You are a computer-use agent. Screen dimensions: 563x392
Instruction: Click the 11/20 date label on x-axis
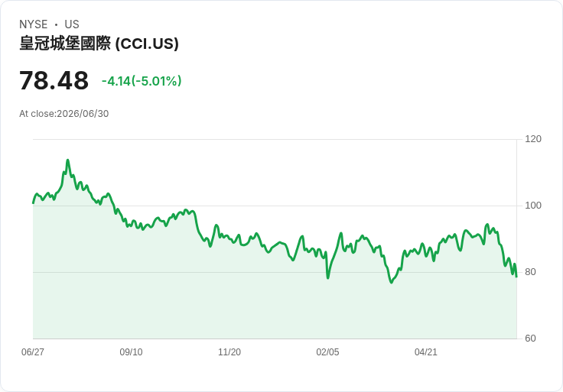pos(229,352)
